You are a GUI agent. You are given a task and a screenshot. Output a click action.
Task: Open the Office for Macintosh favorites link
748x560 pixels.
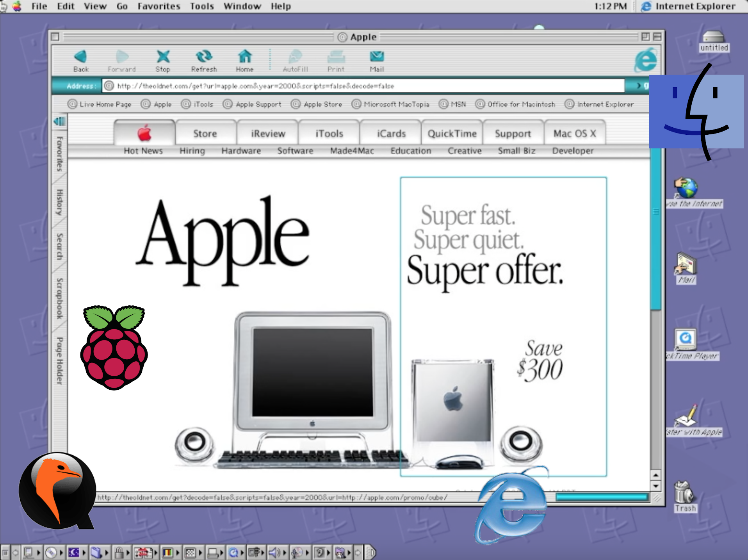tap(515, 104)
